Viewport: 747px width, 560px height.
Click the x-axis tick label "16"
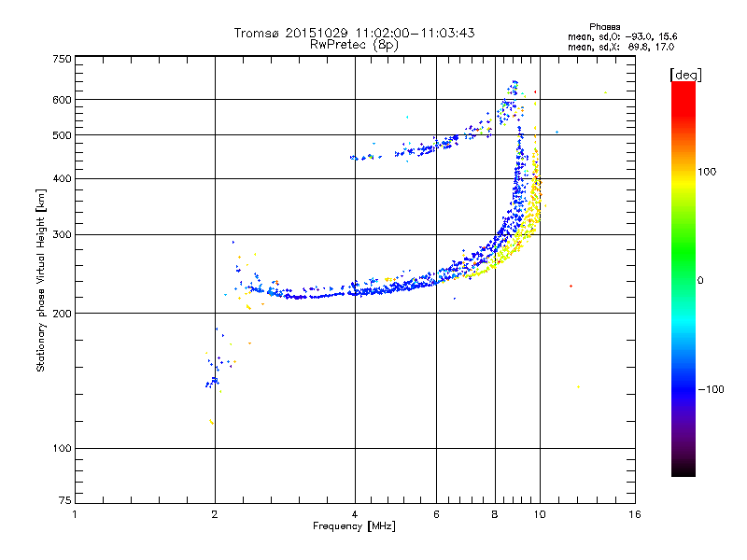(635, 514)
